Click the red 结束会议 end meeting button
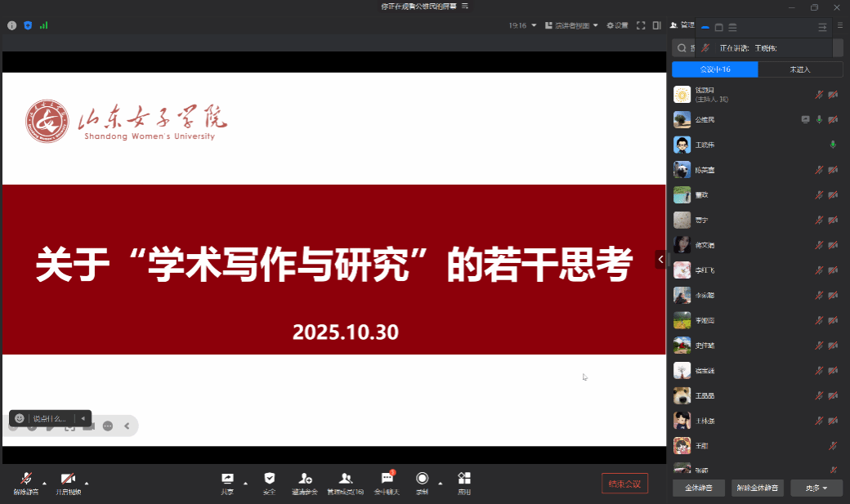Image resolution: width=850 pixels, height=504 pixels. coord(625,484)
